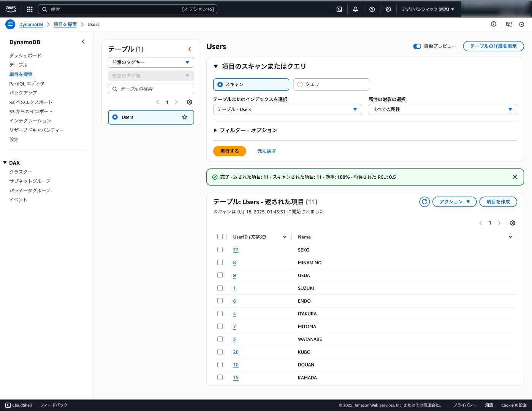Check the box for SUZUKI row
Screen dimensions: 532x411
click(x=220, y=288)
